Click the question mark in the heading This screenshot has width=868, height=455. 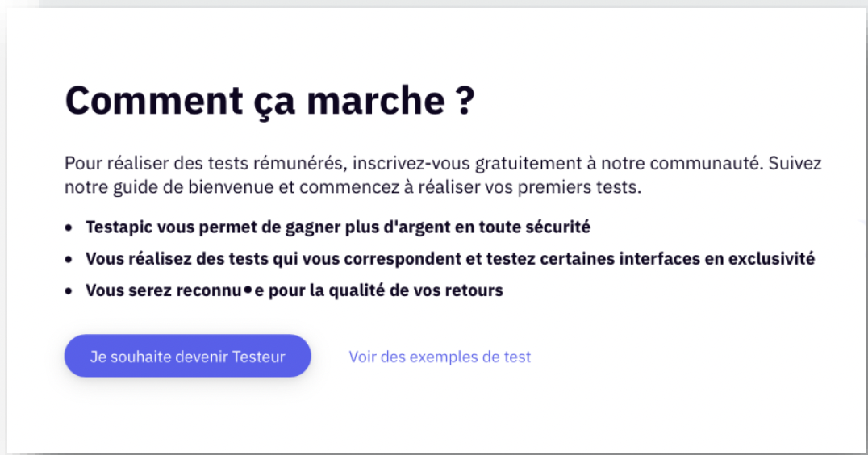coord(464,101)
